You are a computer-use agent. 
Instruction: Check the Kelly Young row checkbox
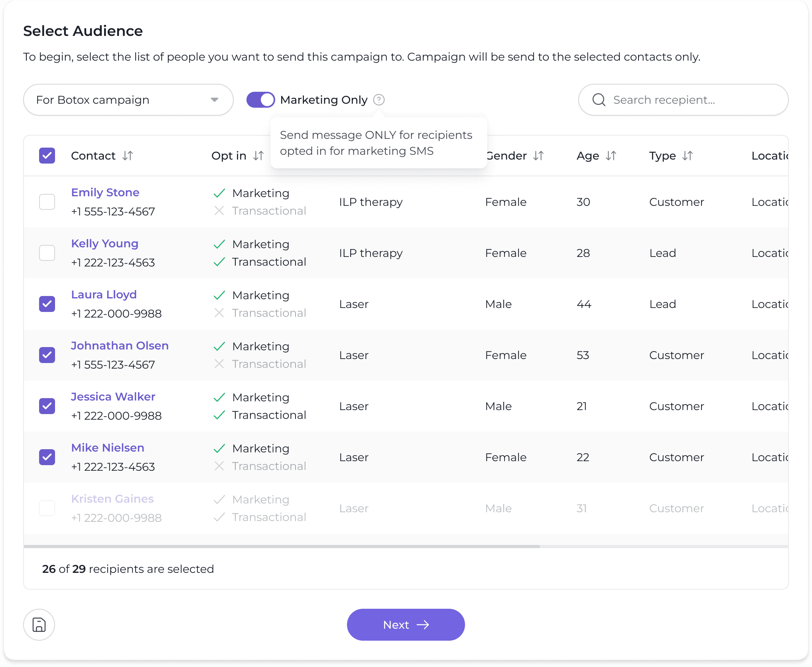point(47,253)
